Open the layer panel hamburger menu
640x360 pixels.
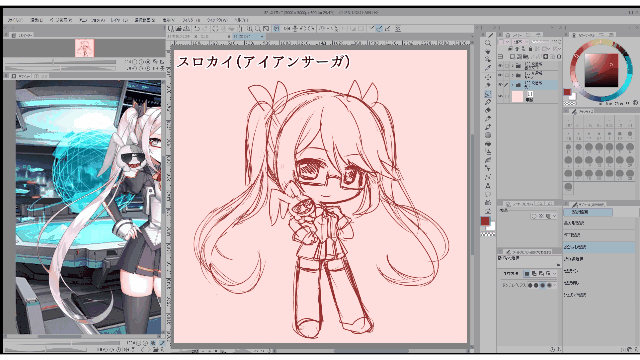[500, 56]
